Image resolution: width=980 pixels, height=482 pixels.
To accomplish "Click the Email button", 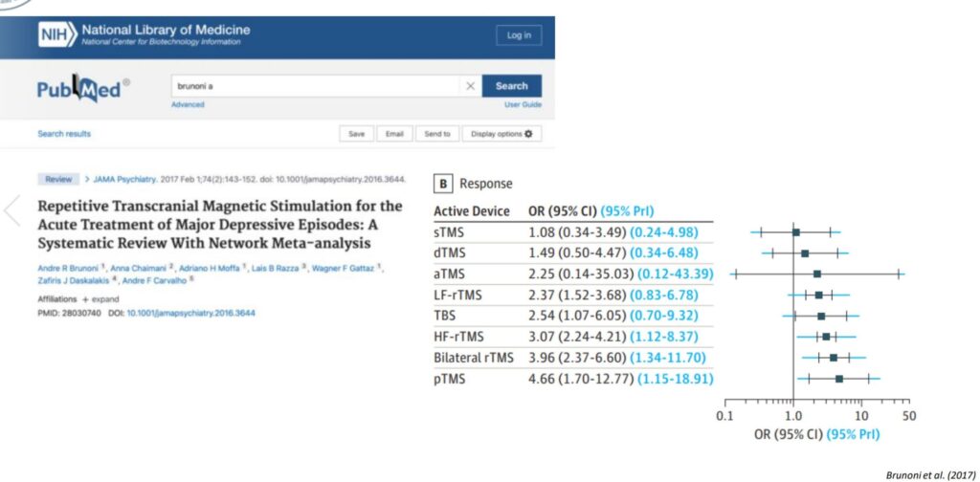I will pos(394,134).
